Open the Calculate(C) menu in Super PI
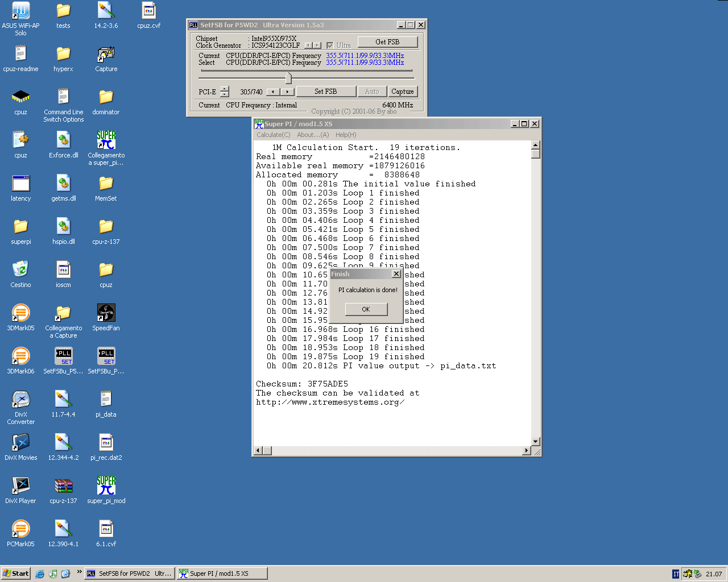Screen dimensions: 728x582 point(273,135)
